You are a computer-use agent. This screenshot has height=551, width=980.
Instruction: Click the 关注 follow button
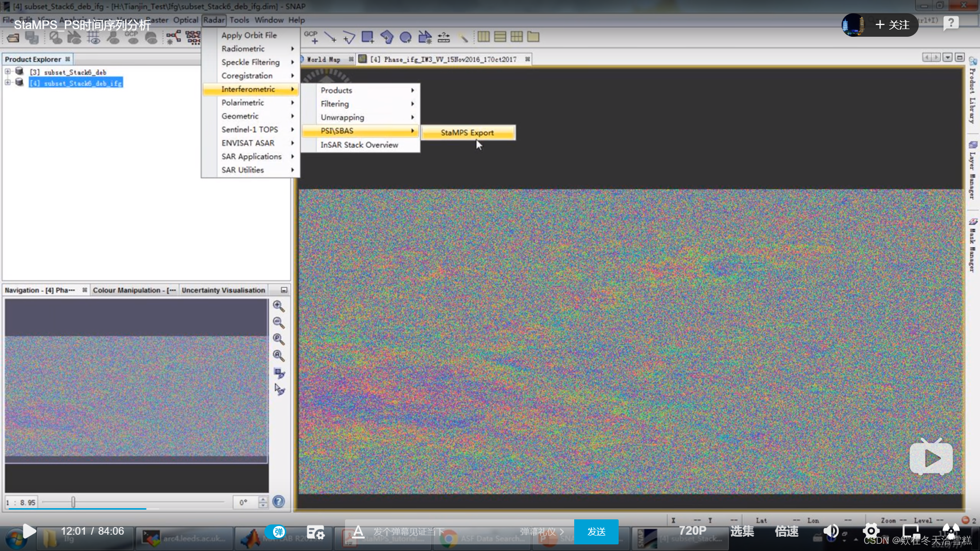pos(892,25)
